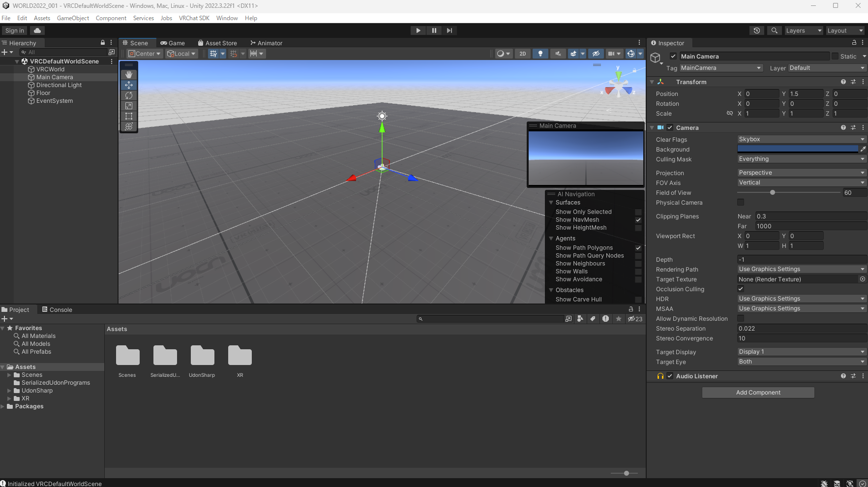Disable the Audio Listener component checkbox
The image size is (868, 487).
click(x=670, y=376)
